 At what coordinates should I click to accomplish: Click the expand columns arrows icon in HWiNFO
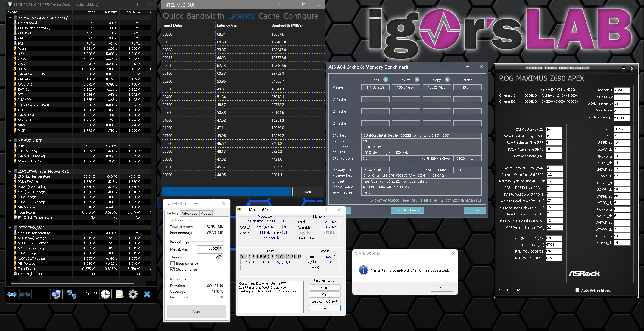[12, 294]
